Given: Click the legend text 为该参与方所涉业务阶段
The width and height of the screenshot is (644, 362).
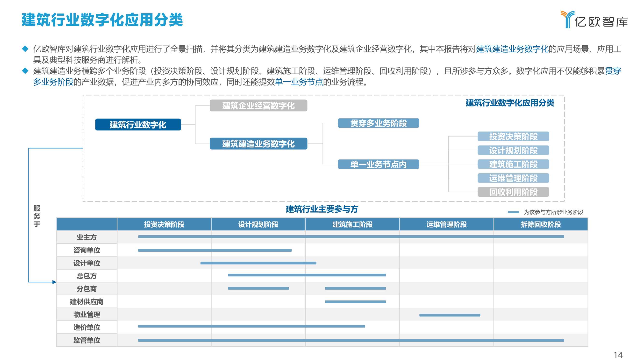Looking at the screenshot, I should point(553,212).
